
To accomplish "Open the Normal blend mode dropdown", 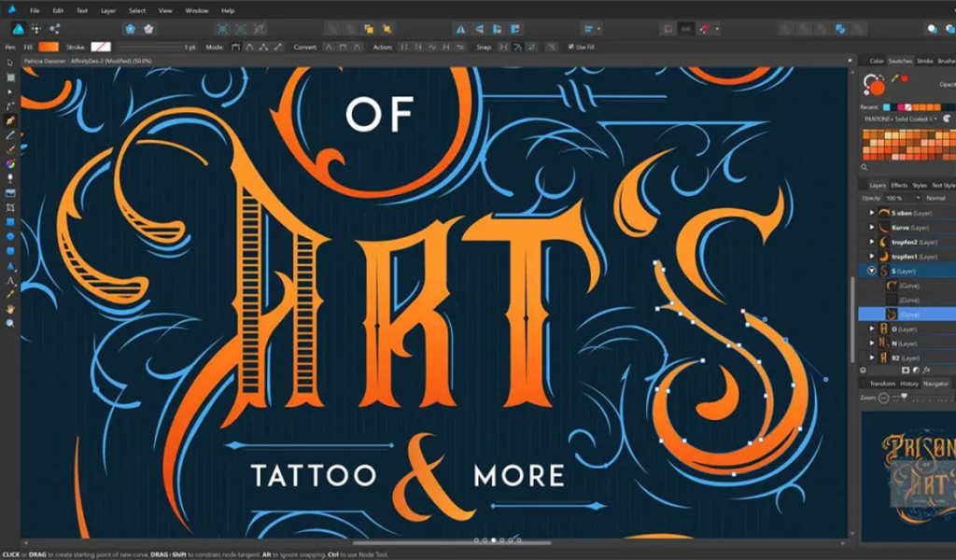I will (x=939, y=198).
